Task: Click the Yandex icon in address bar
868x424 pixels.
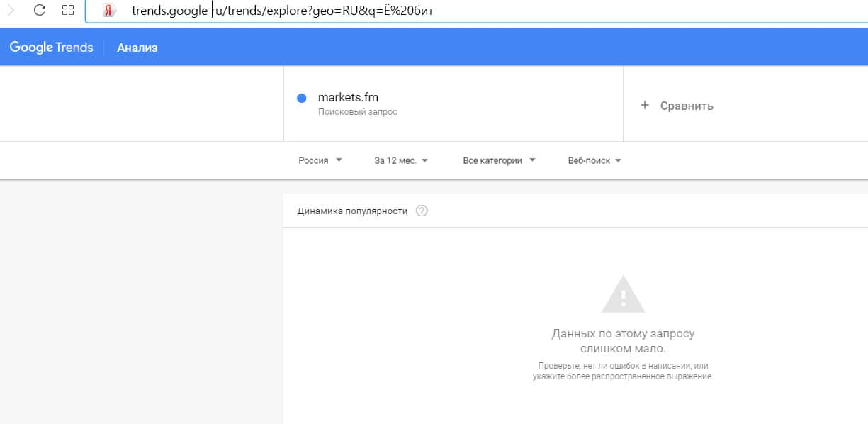Action: pos(108,11)
